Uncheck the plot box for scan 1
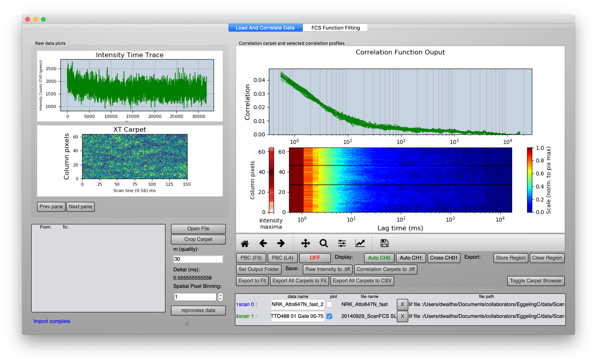 [x=329, y=316]
